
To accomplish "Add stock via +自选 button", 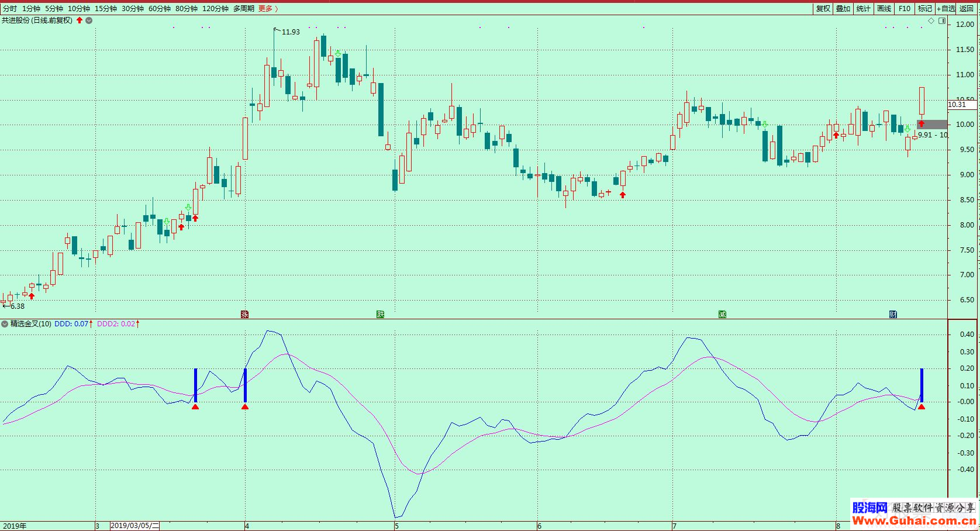I will coord(946,9).
